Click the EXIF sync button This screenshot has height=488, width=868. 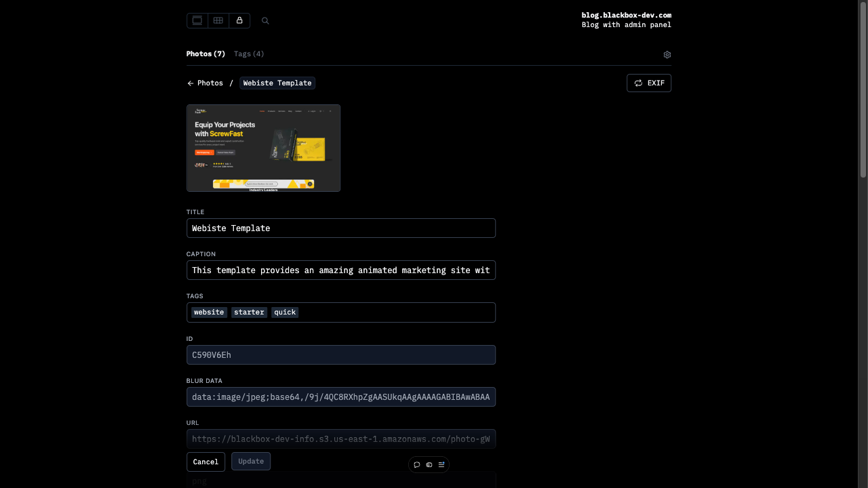(649, 83)
